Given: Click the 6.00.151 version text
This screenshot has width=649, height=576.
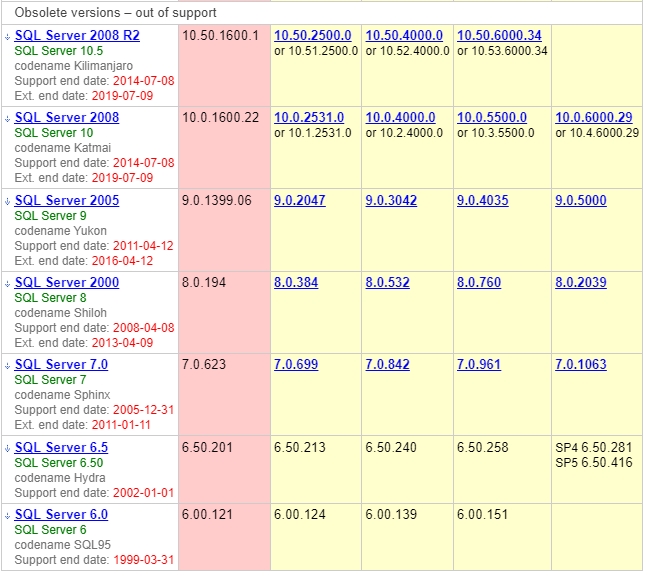Looking at the screenshot, I should 482,514.
